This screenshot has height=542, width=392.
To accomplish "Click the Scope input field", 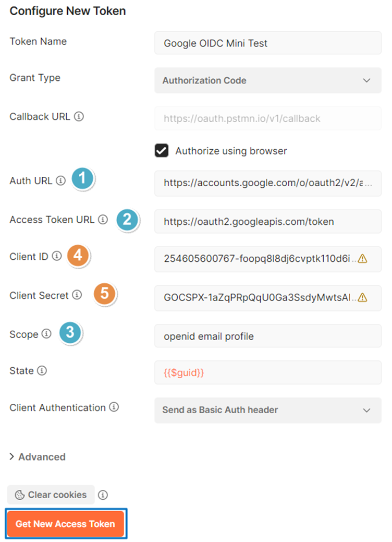I will (267, 336).
